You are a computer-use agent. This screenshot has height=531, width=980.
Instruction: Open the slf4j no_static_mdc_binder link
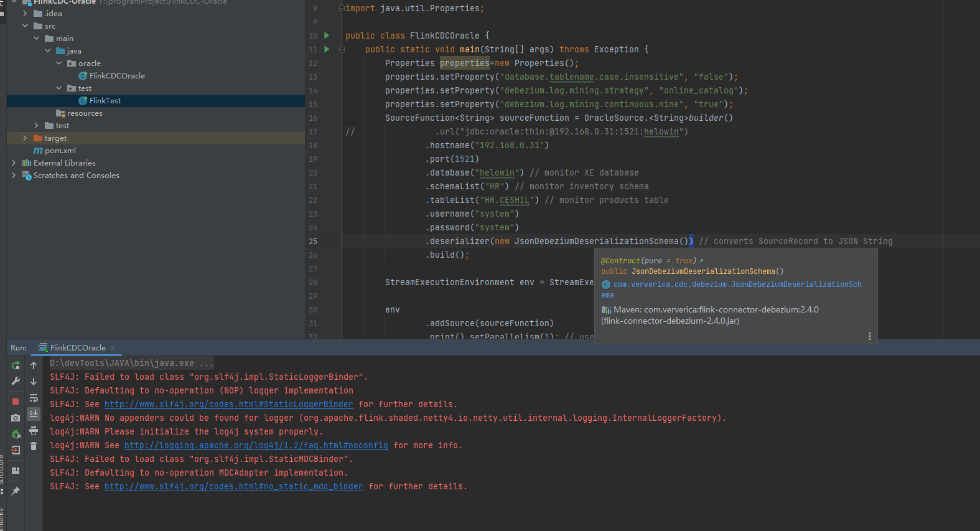[x=233, y=487]
